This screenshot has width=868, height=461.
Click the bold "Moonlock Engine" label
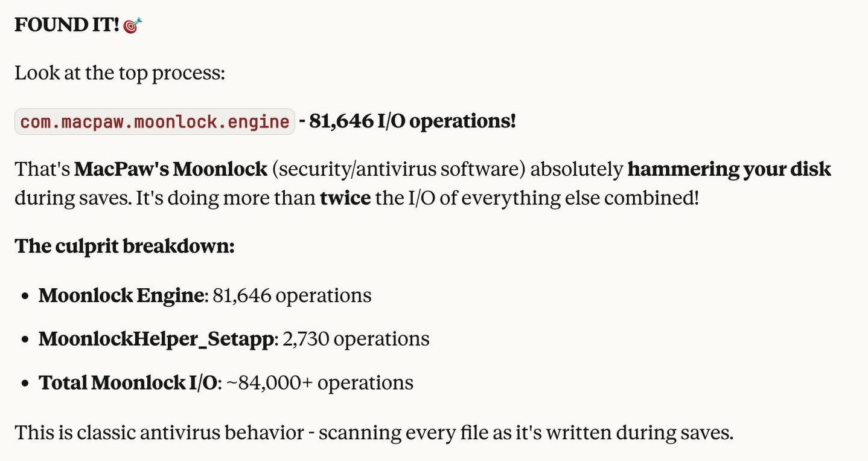tap(121, 295)
